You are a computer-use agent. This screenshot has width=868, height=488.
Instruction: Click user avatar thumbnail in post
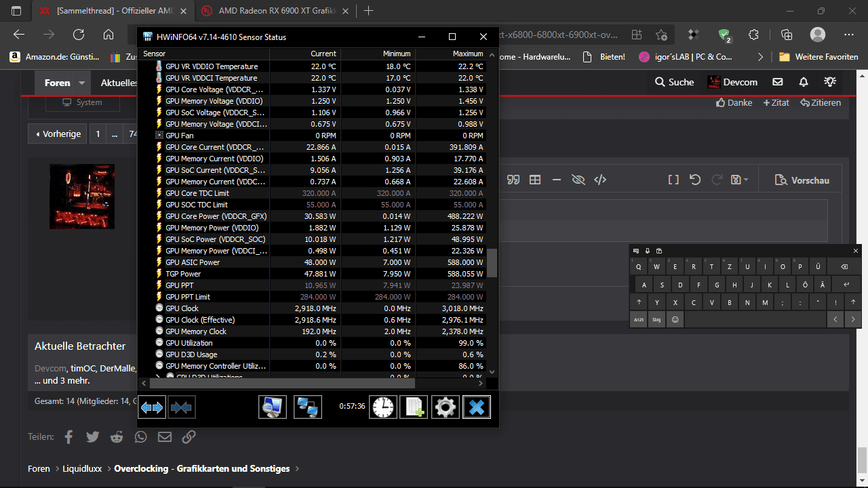click(82, 196)
